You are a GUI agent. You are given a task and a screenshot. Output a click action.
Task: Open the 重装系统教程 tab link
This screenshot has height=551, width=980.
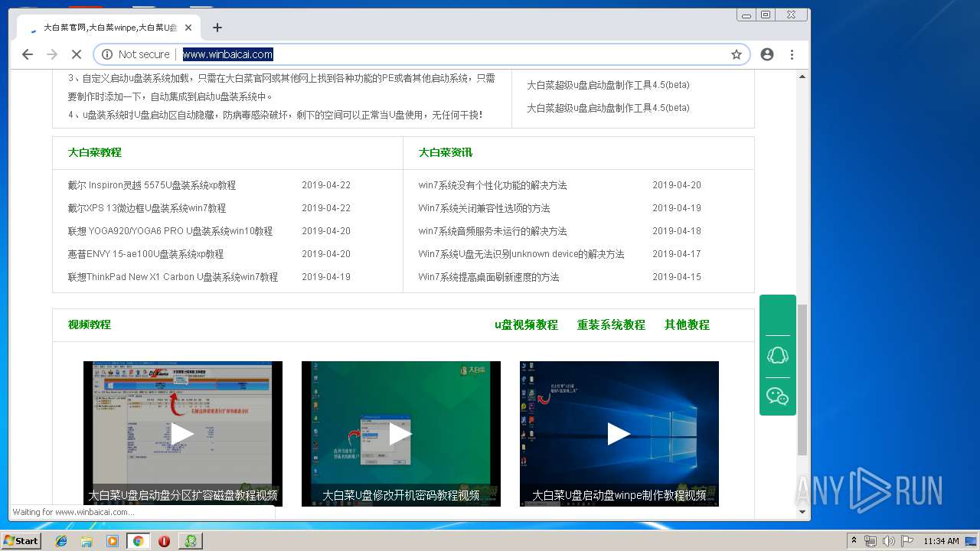[x=611, y=324]
